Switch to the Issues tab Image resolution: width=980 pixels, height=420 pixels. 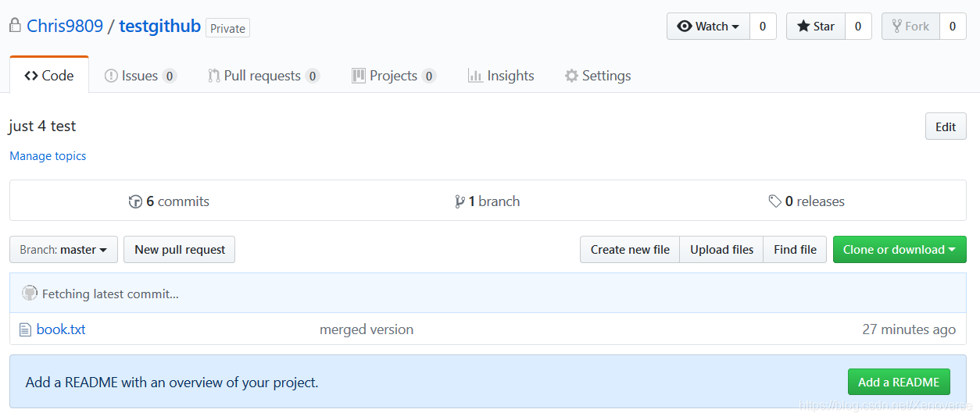(x=140, y=76)
